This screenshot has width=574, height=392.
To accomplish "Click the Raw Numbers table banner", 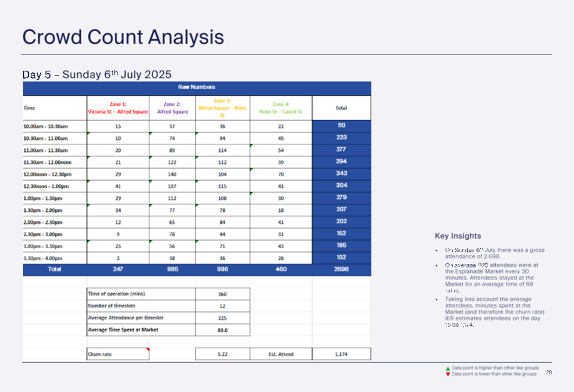I will 196,88.
